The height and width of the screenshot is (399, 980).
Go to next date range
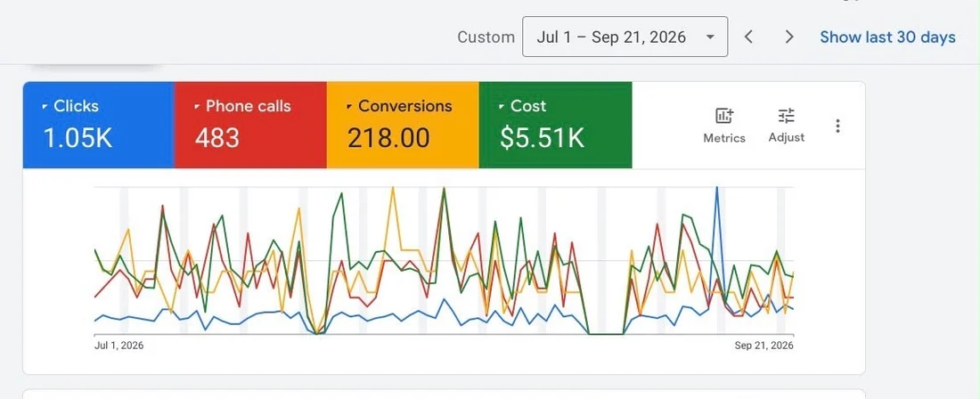tap(789, 37)
